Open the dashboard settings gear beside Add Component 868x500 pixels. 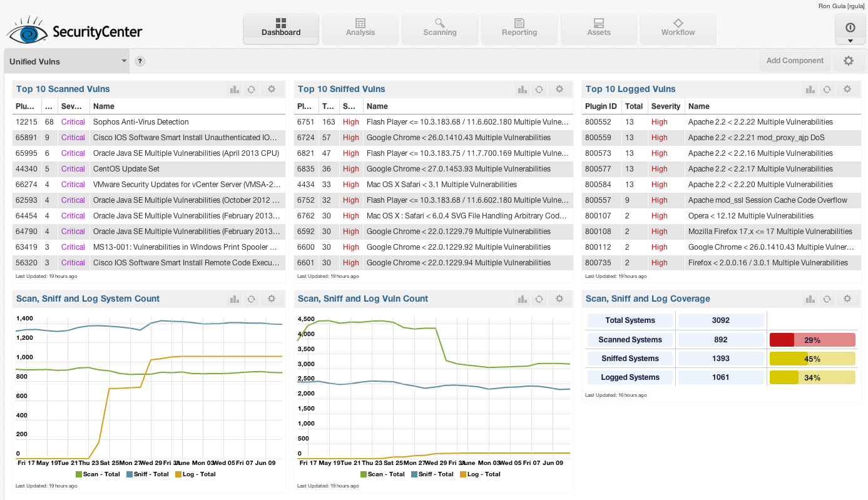[x=849, y=61]
